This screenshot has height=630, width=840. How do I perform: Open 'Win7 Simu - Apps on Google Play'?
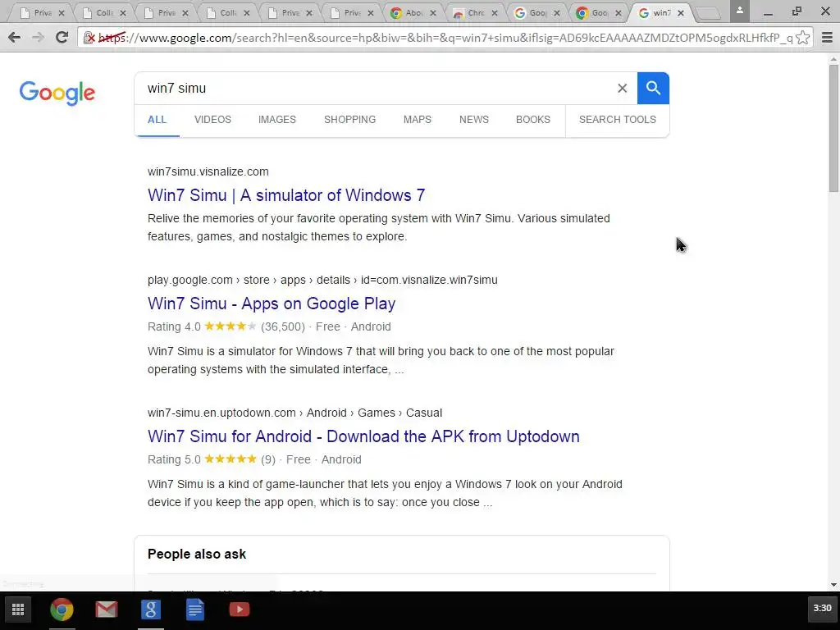point(272,304)
